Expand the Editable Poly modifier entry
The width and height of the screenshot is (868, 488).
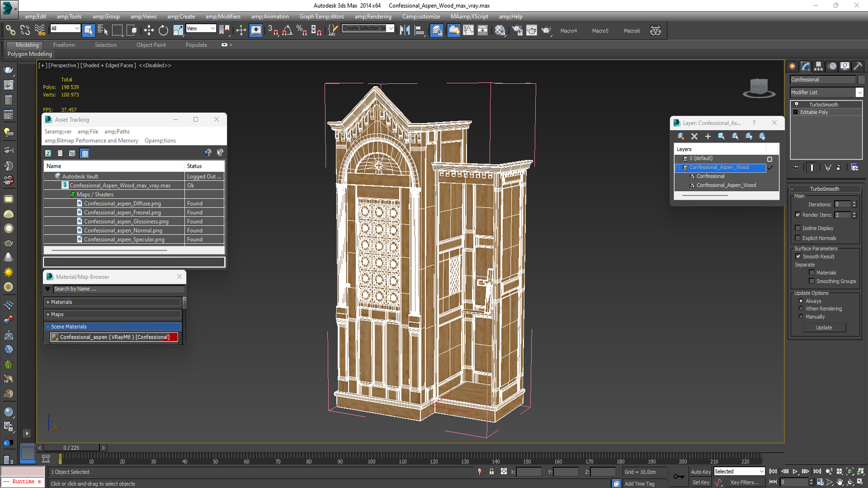pos(795,112)
